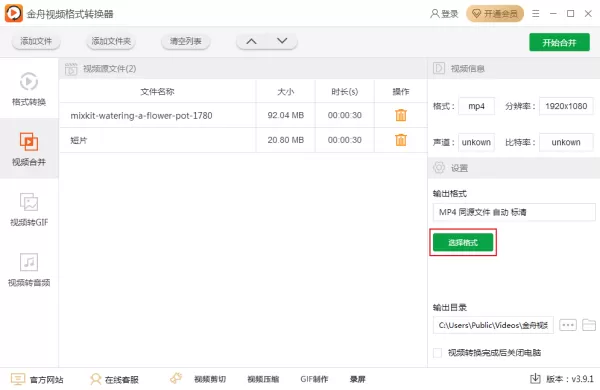Open the 录屏 screen recording link
This screenshot has height=390, width=600.
coord(357,379)
